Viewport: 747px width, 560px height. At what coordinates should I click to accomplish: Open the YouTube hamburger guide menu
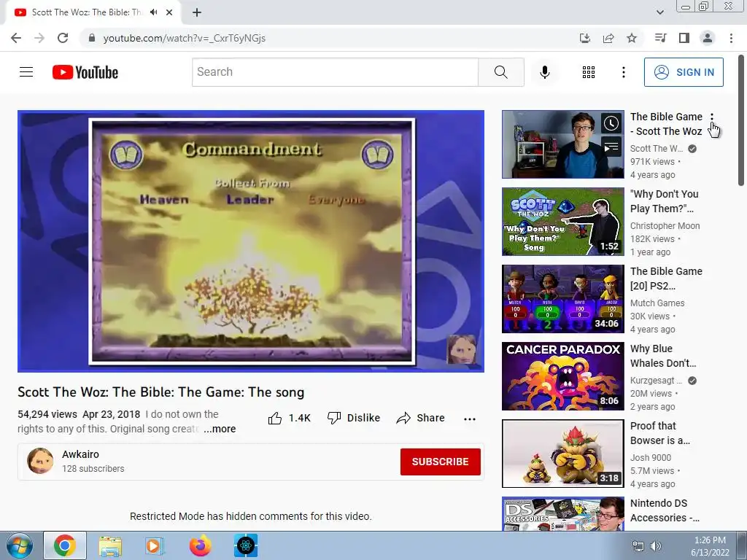pyautogui.click(x=26, y=72)
